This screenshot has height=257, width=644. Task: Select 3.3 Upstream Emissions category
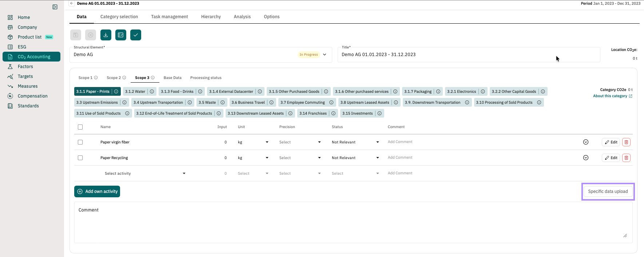click(x=97, y=102)
